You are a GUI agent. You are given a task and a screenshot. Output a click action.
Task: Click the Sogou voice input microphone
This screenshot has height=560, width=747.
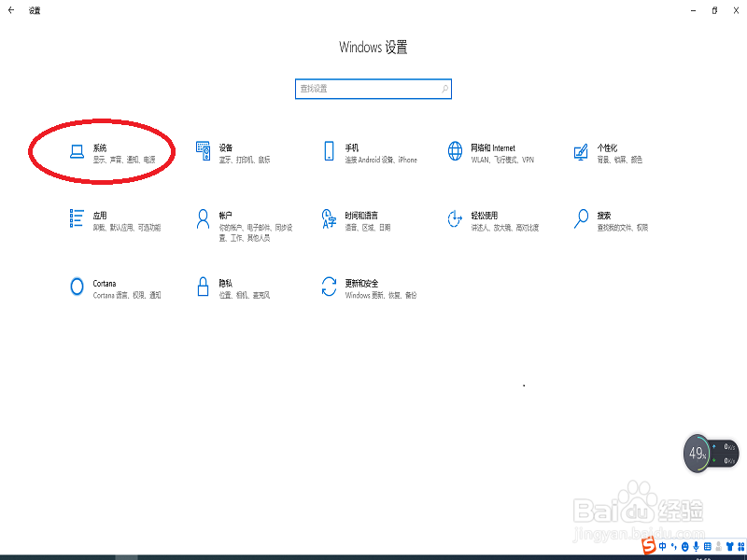696,547
